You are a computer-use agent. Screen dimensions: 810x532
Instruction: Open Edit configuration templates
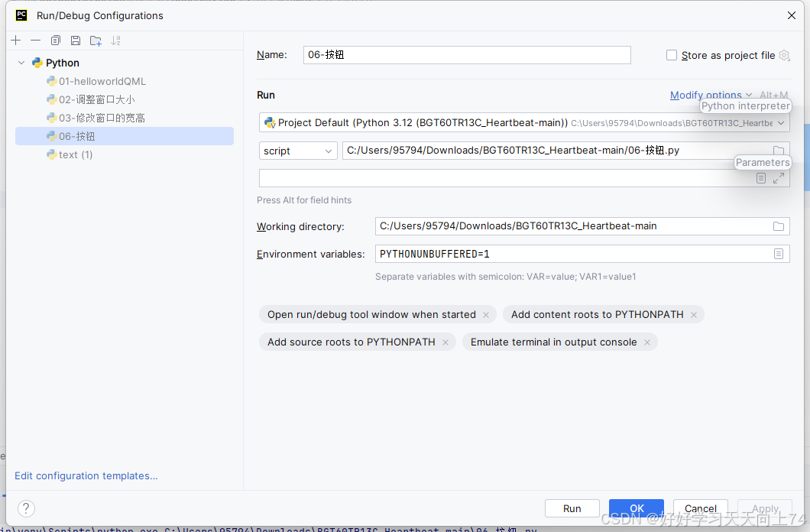86,475
